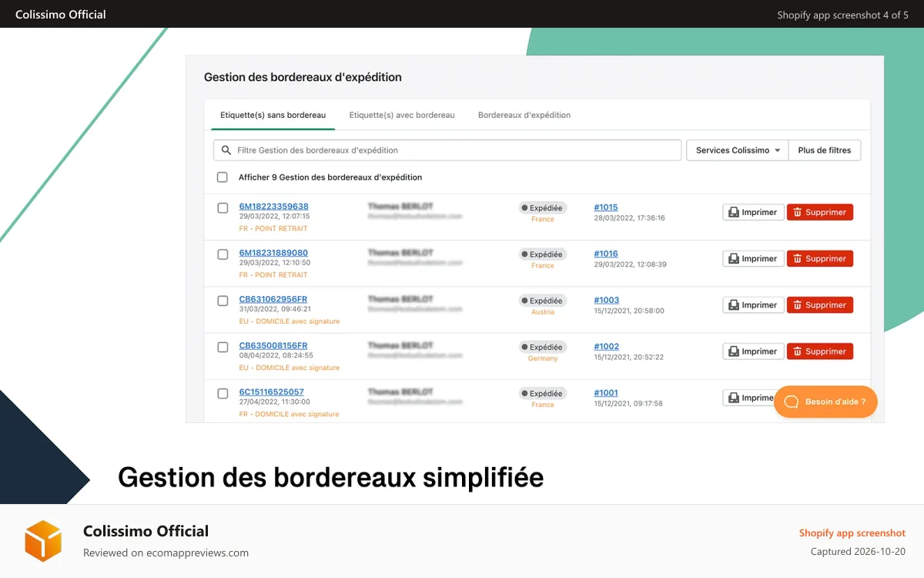Open tracking link 6M18231889080
The width and height of the screenshot is (924, 578).
click(x=273, y=253)
